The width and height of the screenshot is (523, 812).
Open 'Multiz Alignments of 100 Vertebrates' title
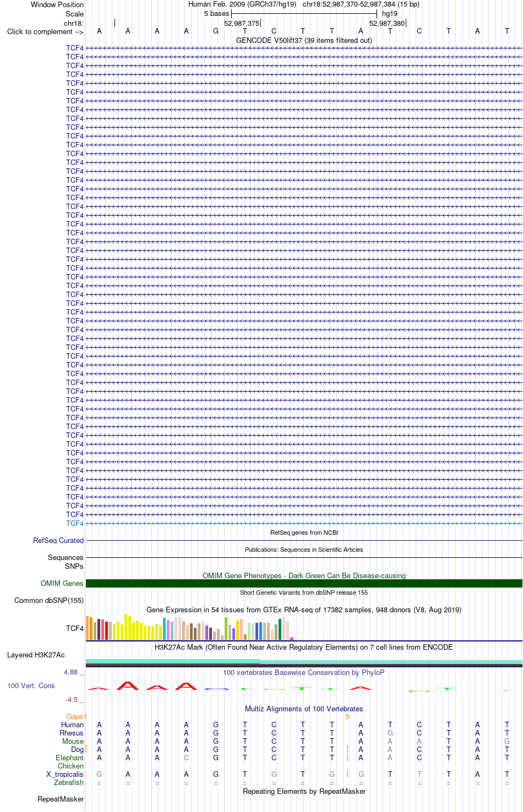click(x=304, y=709)
